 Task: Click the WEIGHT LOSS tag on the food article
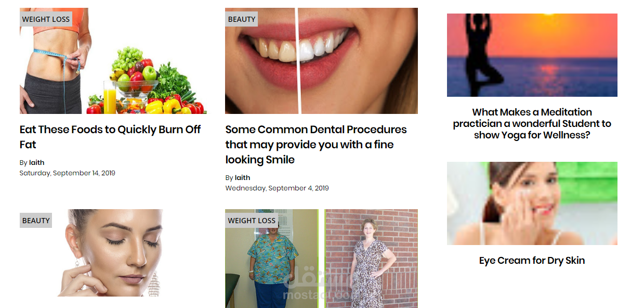(x=46, y=19)
